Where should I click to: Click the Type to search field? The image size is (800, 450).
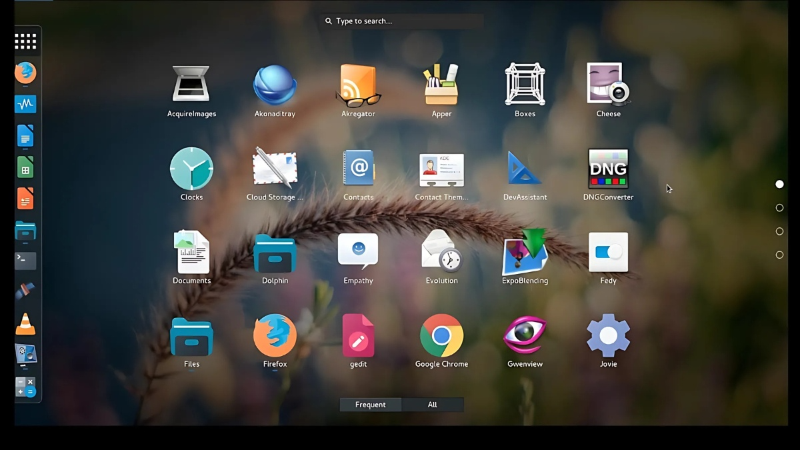402,21
